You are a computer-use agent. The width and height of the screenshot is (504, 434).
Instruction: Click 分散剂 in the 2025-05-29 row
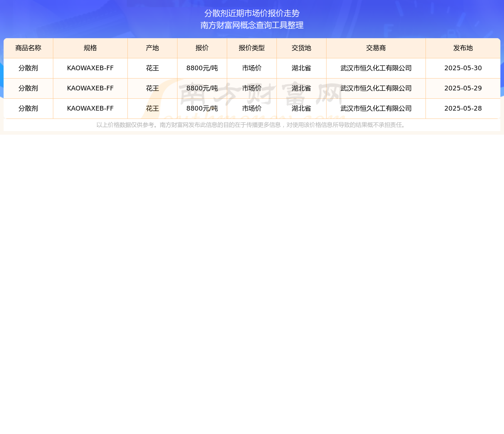click(x=28, y=88)
